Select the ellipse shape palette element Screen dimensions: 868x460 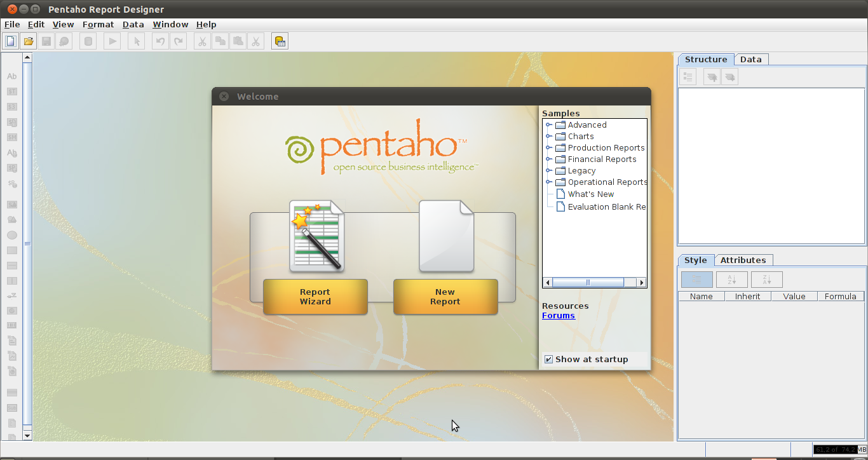coord(11,235)
